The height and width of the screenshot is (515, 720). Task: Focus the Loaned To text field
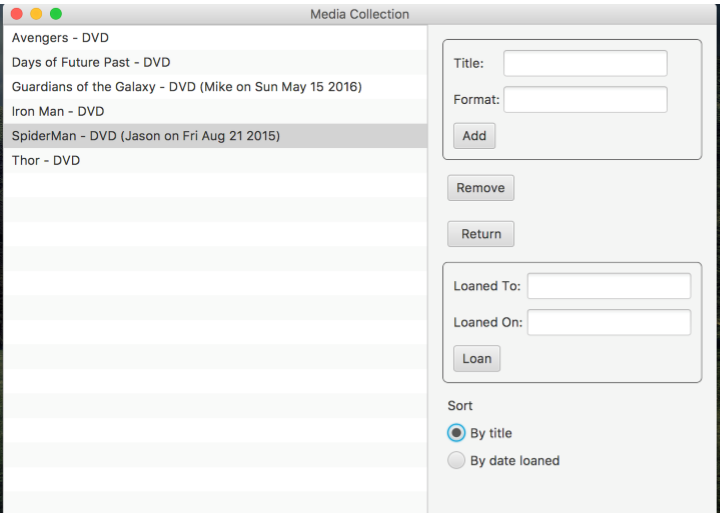point(609,286)
